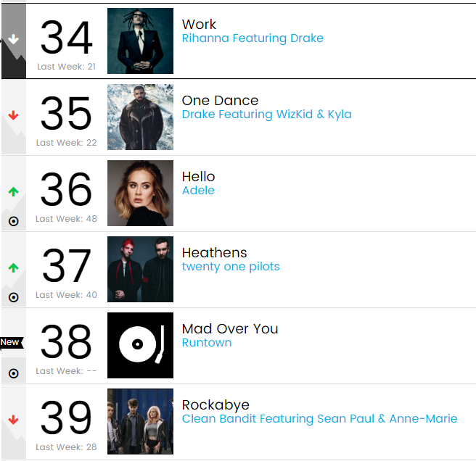Image resolution: width=476 pixels, height=461 pixels.
Task: Click the vinyl placeholder art for Mad Over You
Action: pos(140,345)
